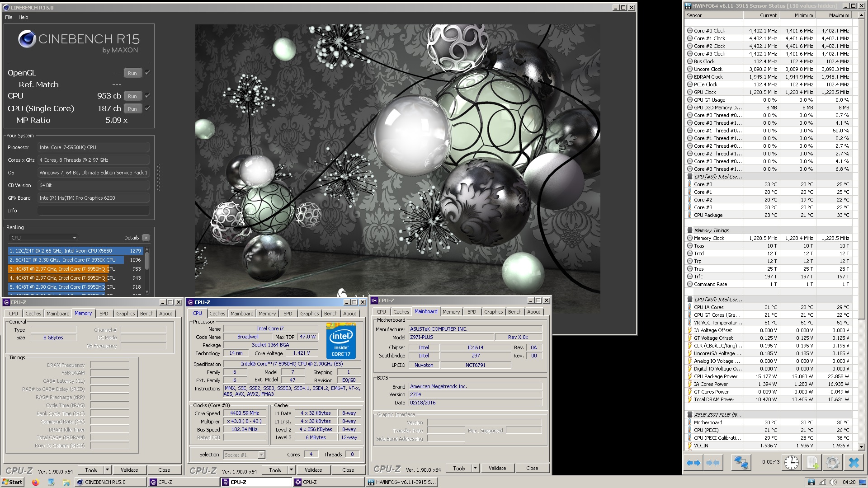Run the OpenGL benchmark
Image resolution: width=868 pixels, height=488 pixels.
pos(132,73)
